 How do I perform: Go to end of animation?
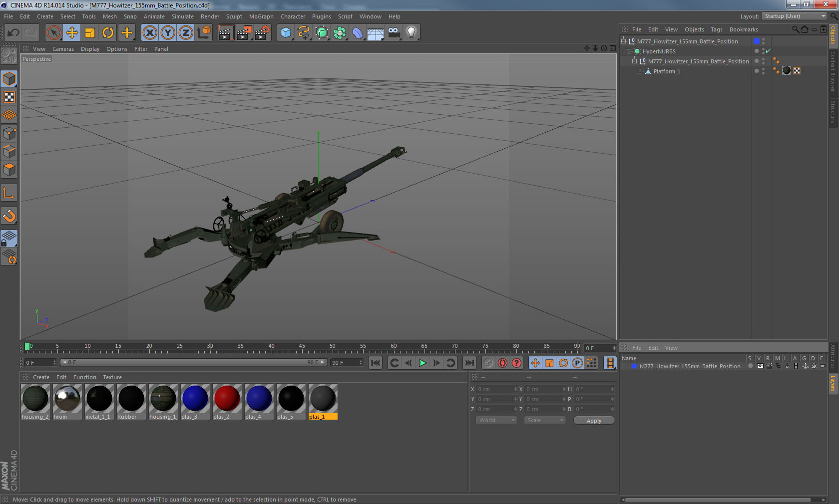point(469,363)
